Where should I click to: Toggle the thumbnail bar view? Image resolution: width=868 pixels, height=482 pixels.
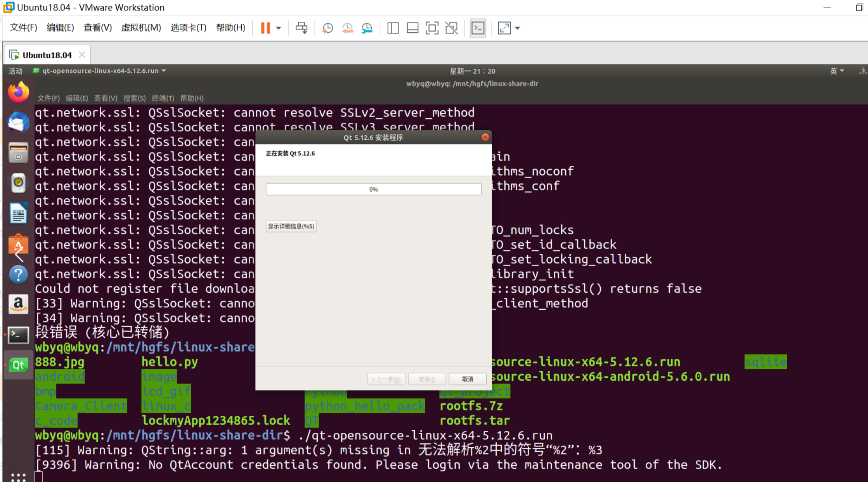click(x=412, y=28)
